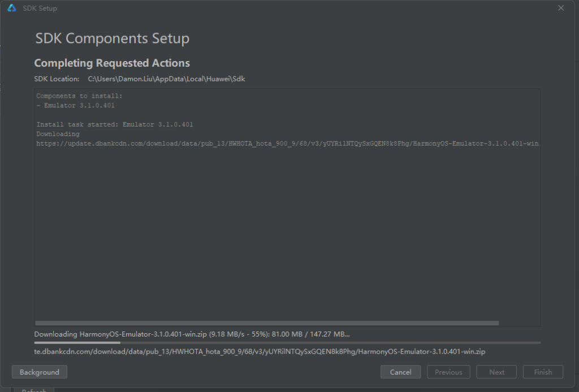This screenshot has width=579, height=392.
Task: Select the '- Emulator 3.1.0.401' log entry
Action: [x=76, y=106]
